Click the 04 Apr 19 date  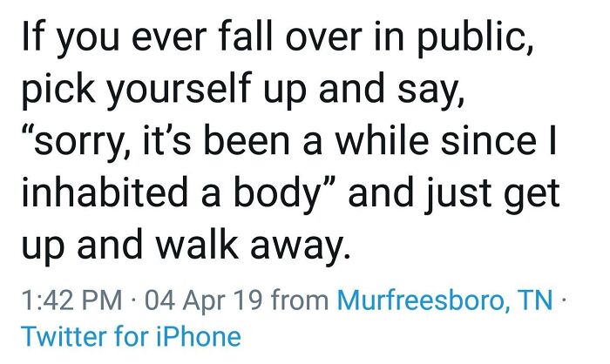(196, 301)
